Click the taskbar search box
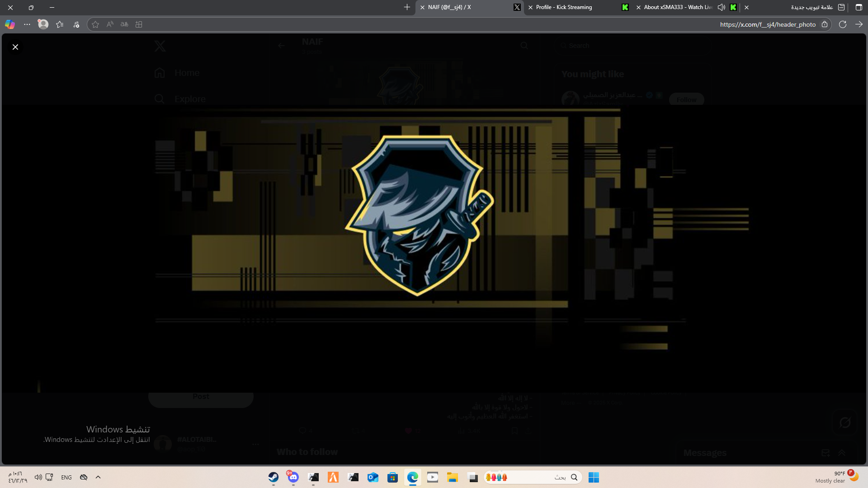868x488 pixels. 533,477
